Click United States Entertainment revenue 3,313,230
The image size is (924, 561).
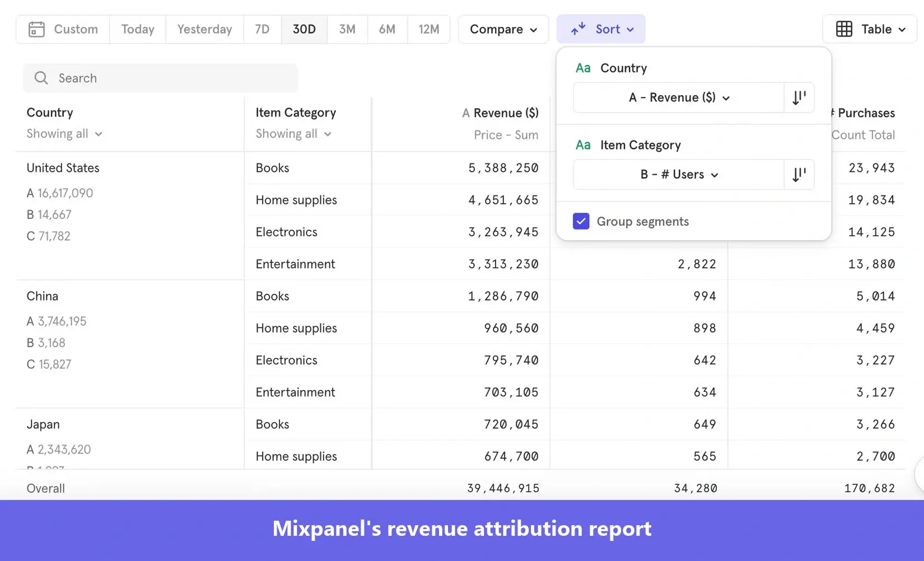point(503,264)
